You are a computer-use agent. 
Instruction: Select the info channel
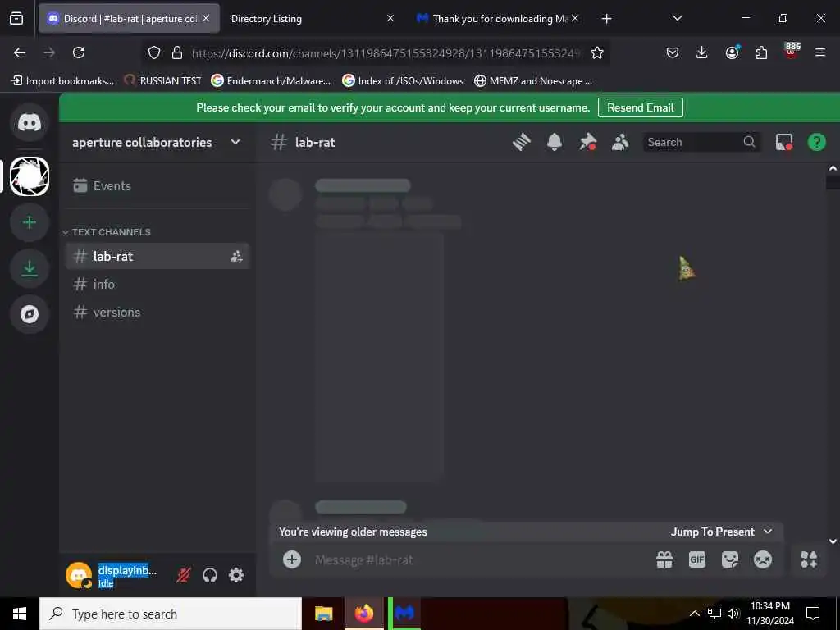[157, 284]
